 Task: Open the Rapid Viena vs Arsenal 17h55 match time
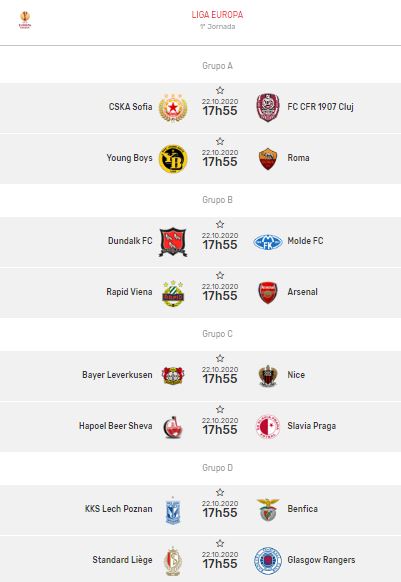click(x=220, y=296)
